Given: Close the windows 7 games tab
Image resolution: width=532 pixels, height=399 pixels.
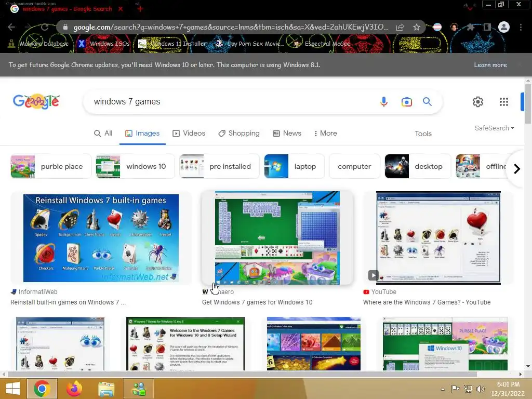Looking at the screenshot, I should [121, 9].
